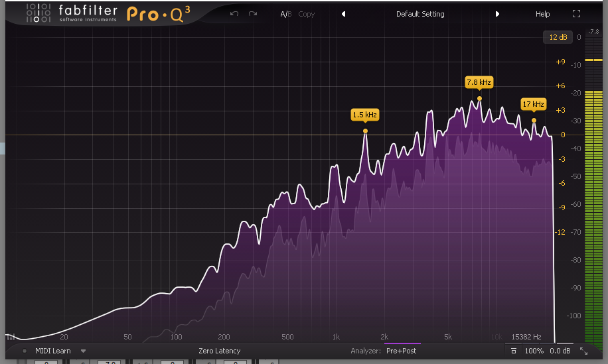Click the 1k frequency axis label
The height and width of the screenshot is (364, 608).
coord(336,337)
